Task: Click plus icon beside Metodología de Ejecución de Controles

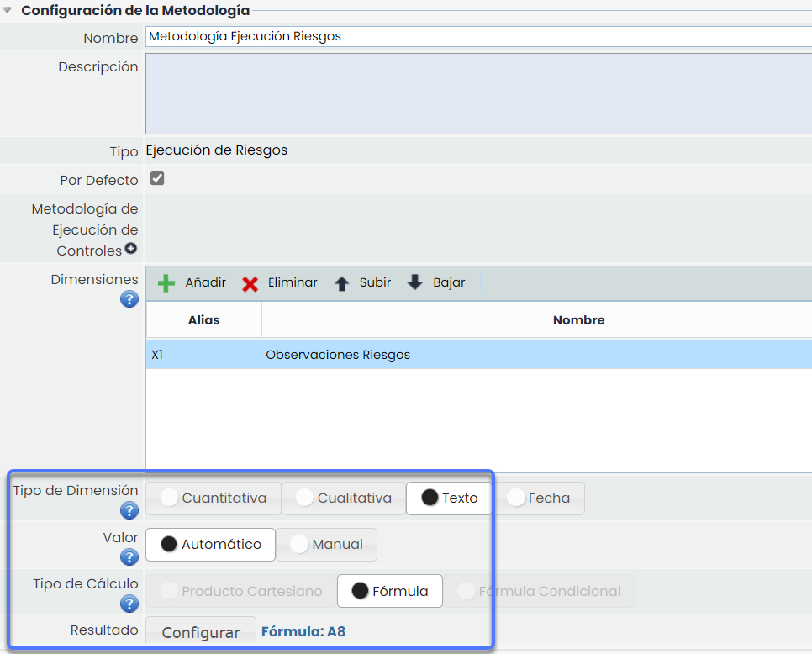Action: pos(131,249)
